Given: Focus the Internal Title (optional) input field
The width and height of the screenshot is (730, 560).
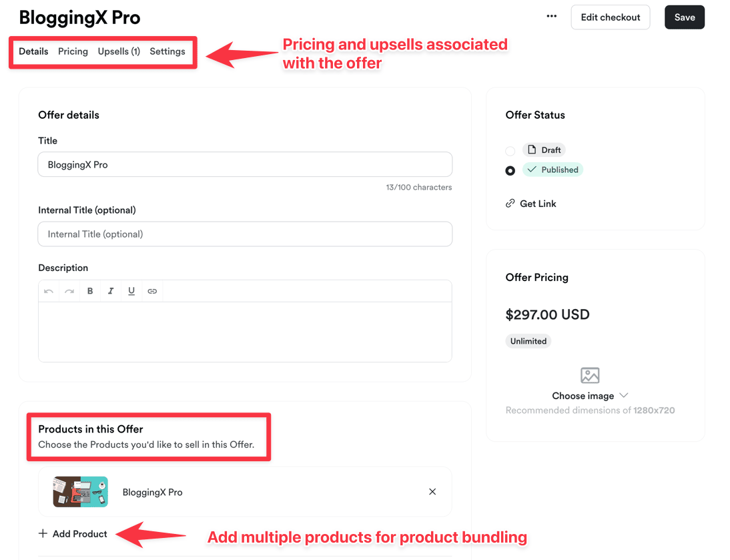Looking at the screenshot, I should pyautogui.click(x=245, y=234).
